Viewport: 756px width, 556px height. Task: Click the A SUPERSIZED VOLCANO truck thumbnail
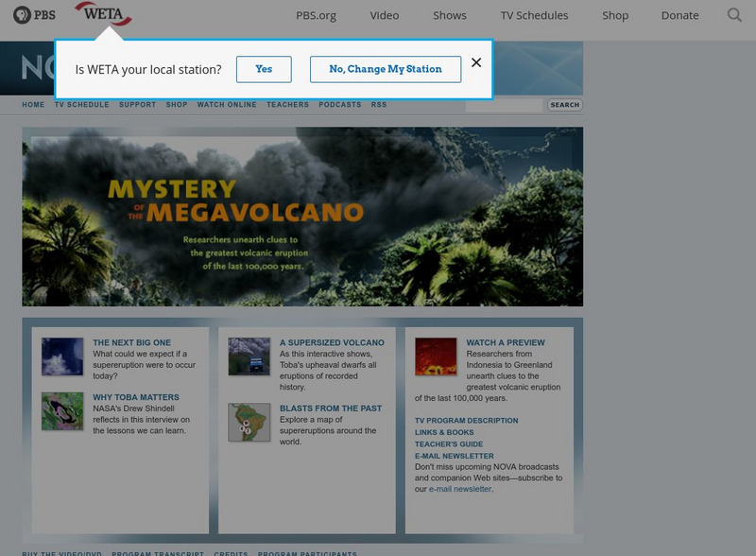pyautogui.click(x=249, y=357)
